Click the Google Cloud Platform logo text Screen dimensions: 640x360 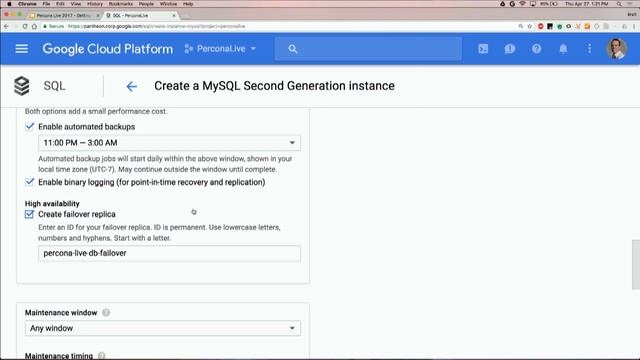(x=108, y=49)
